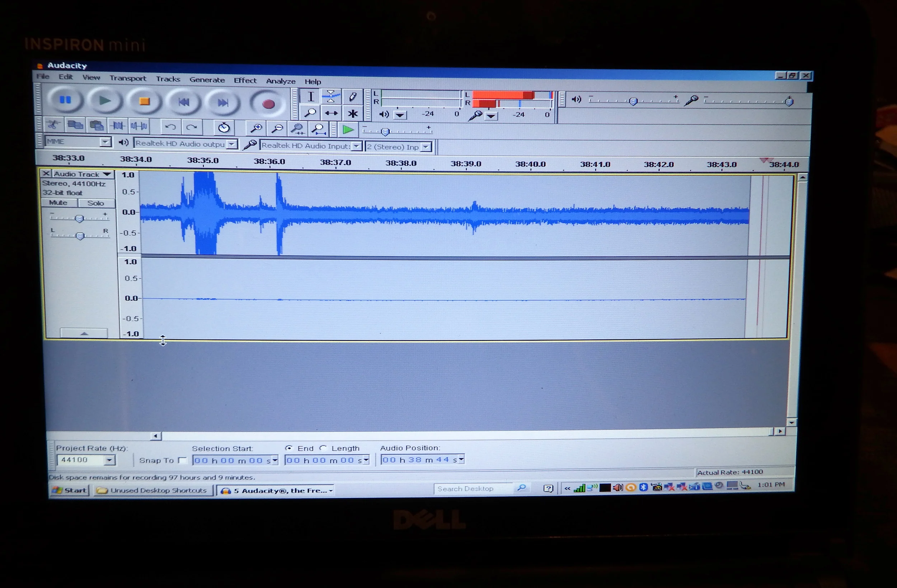This screenshot has height=588, width=897.
Task: Close Audio Track with X button
Action: coord(46,173)
